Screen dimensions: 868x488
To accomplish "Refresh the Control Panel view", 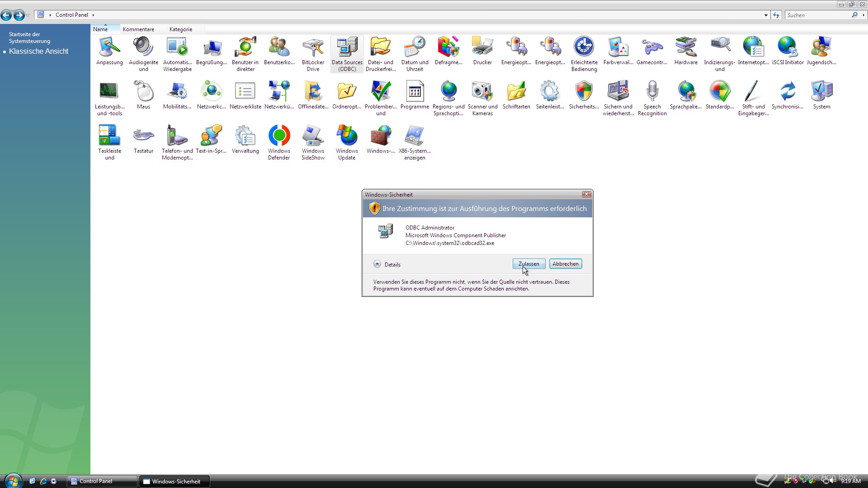I will tap(776, 15).
